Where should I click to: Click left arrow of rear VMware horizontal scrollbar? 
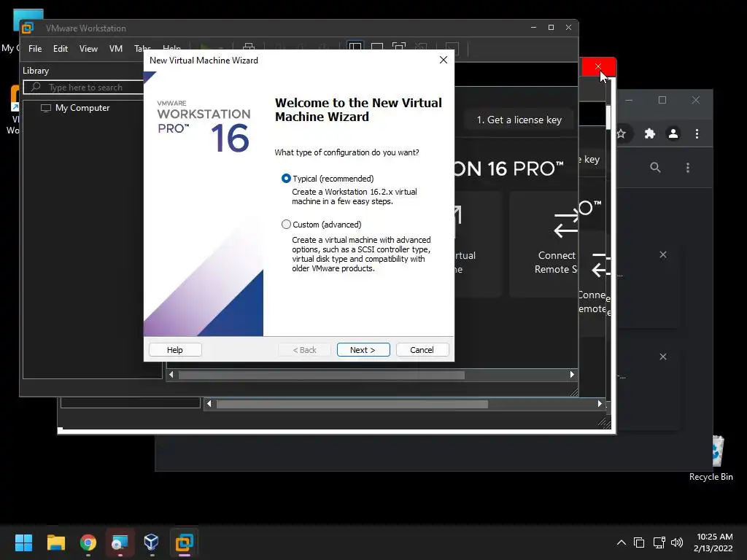209,404
